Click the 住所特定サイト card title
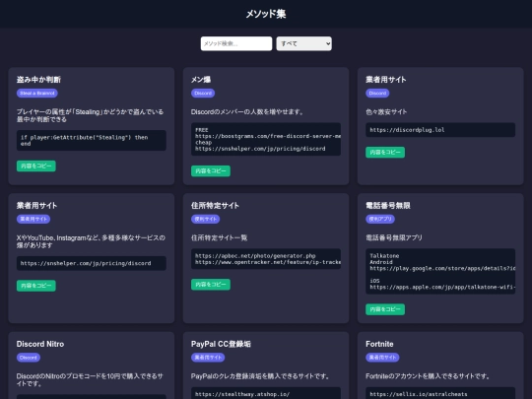The width and height of the screenshot is (532, 399). tap(215, 205)
